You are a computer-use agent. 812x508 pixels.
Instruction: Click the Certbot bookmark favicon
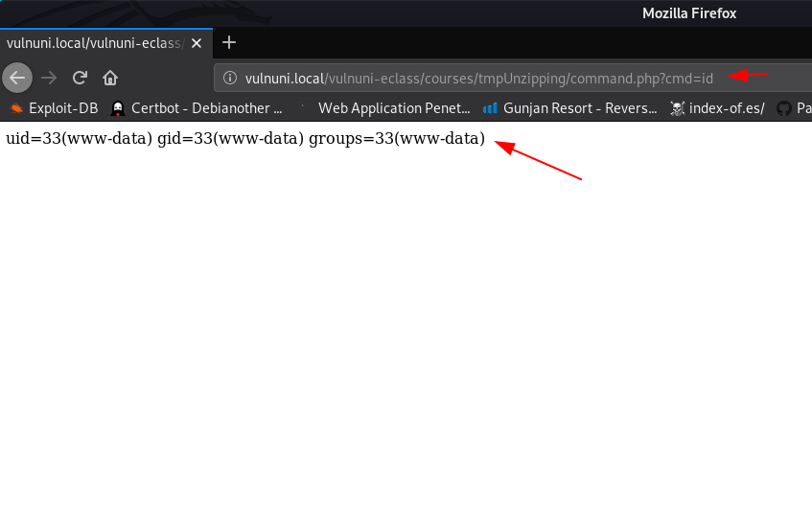[x=118, y=108]
